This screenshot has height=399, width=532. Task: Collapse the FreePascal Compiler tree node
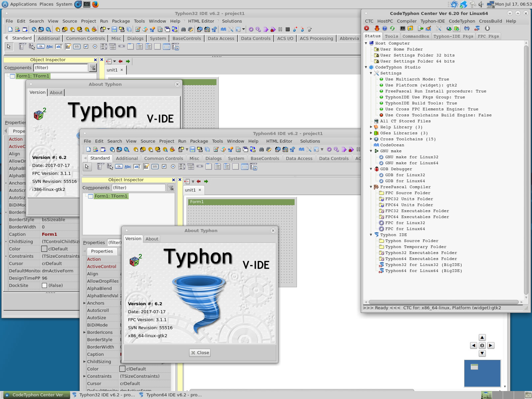pyautogui.click(x=371, y=187)
